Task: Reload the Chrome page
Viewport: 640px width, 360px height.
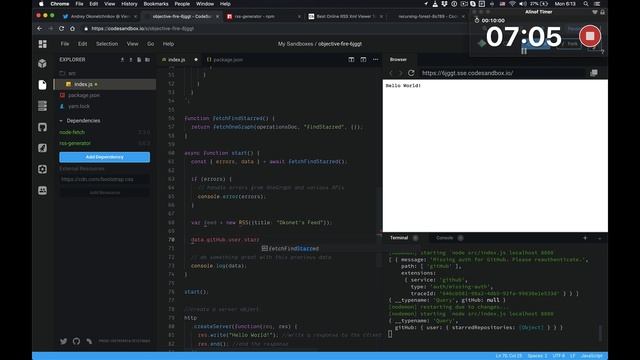Action: coord(61,29)
